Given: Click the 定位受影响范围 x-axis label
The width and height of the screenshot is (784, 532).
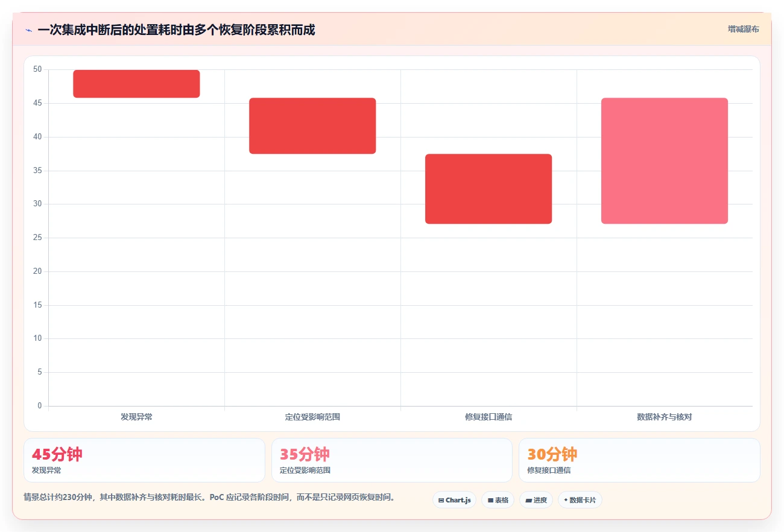Looking at the screenshot, I should 312,417.
